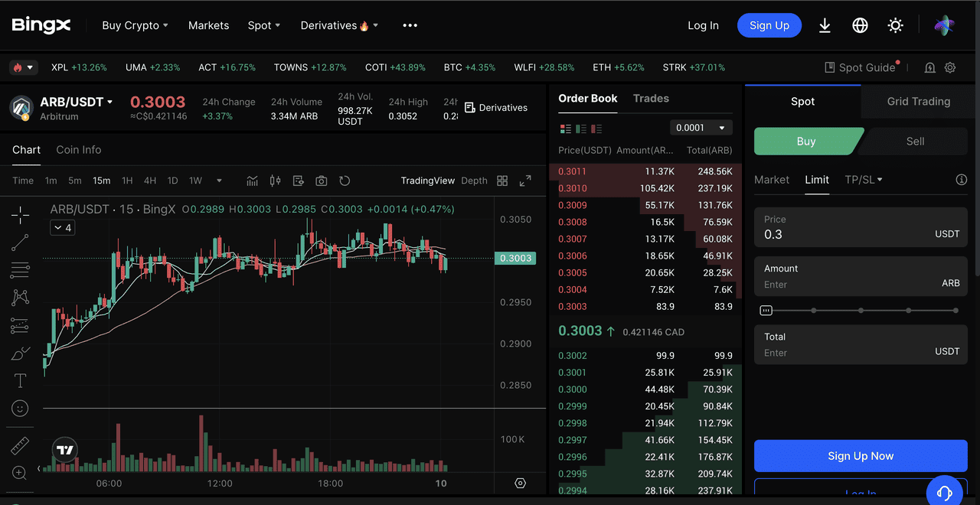Choose the text annotation tool
Screen dimensions: 980x505
tap(21, 380)
